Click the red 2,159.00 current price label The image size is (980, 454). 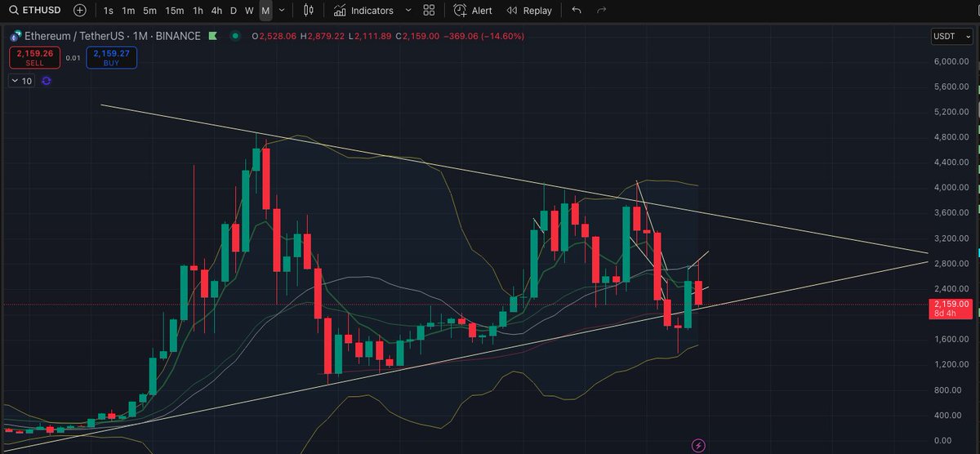coord(952,309)
